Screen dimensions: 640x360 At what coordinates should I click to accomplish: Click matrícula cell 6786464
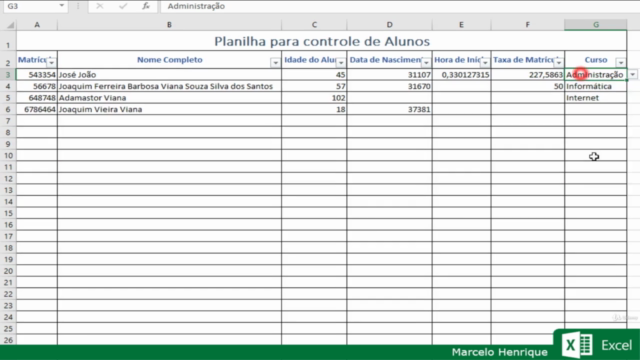[x=37, y=109]
